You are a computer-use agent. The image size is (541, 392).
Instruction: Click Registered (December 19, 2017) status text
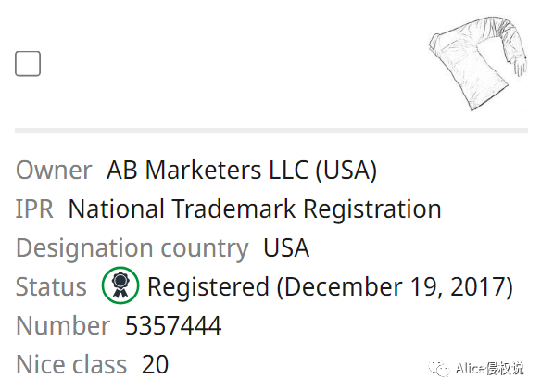coord(330,286)
